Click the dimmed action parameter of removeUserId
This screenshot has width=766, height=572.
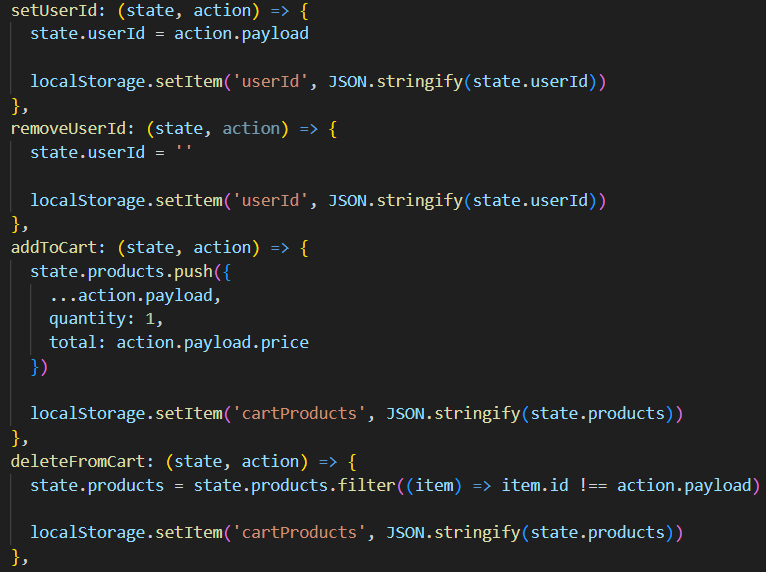click(251, 128)
